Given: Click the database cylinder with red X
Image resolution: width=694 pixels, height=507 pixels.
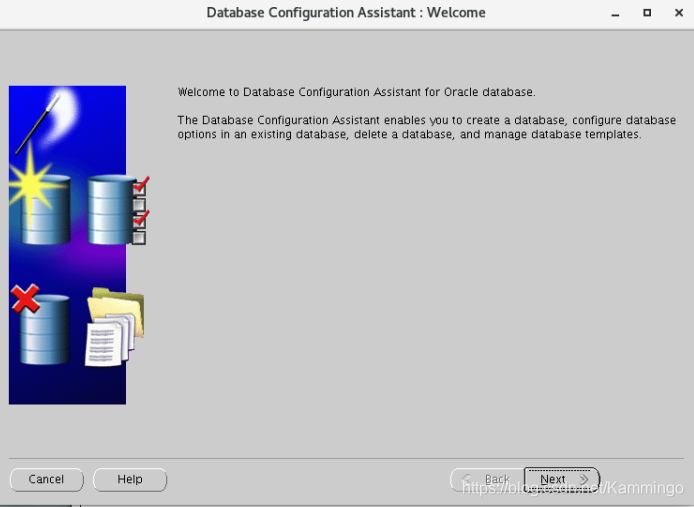Looking at the screenshot, I should (x=41, y=325).
